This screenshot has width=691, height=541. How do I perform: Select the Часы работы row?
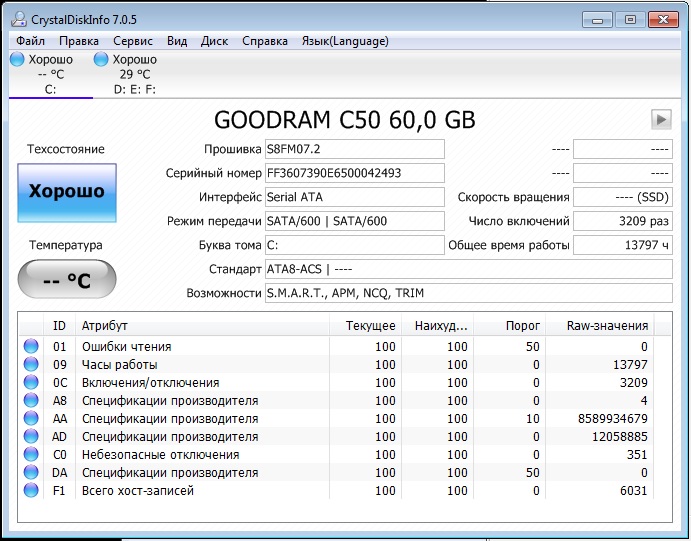coord(337,365)
